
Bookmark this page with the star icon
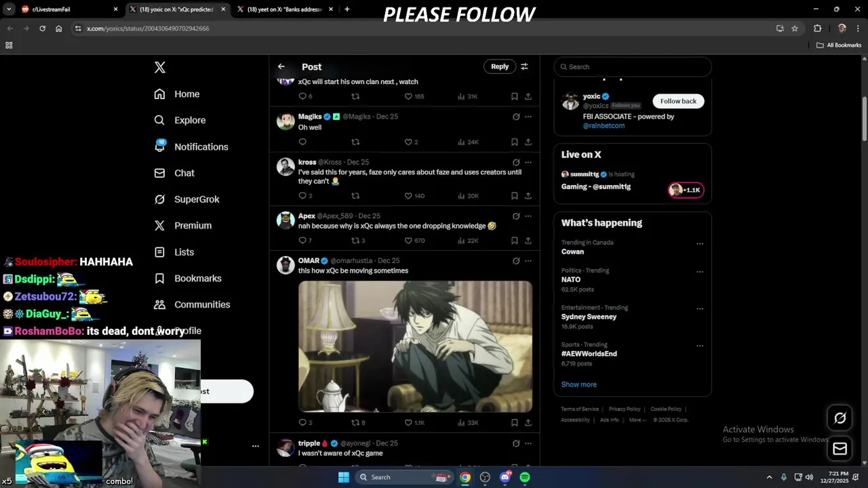[x=795, y=28]
